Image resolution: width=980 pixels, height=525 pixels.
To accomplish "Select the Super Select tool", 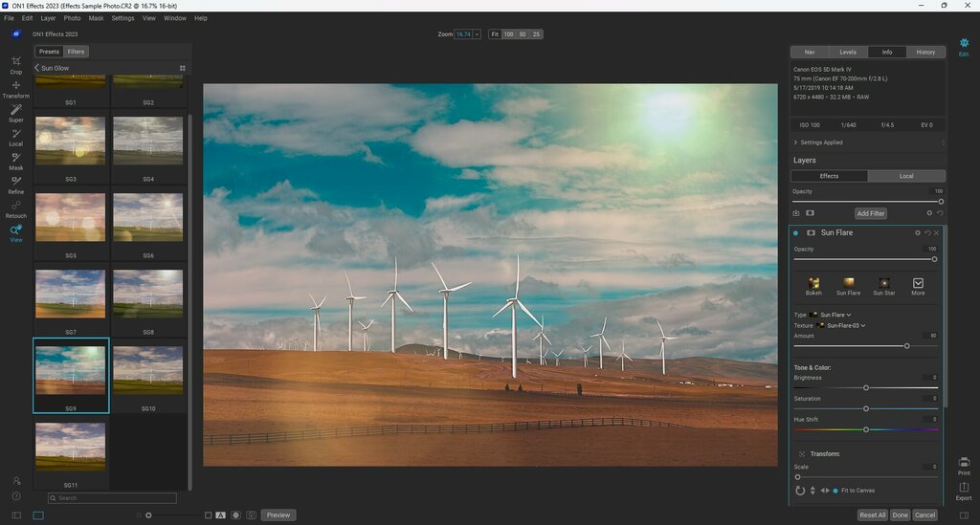I will 16,113.
